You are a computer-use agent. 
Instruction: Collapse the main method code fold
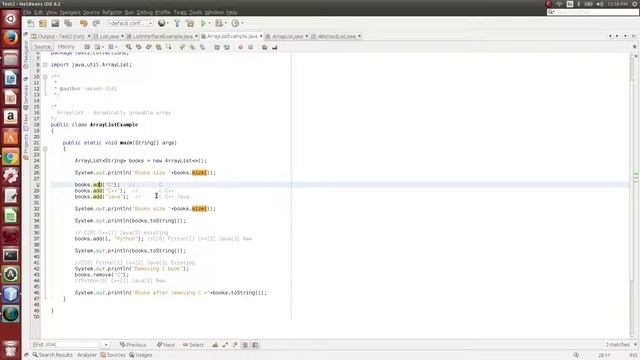coord(45,149)
